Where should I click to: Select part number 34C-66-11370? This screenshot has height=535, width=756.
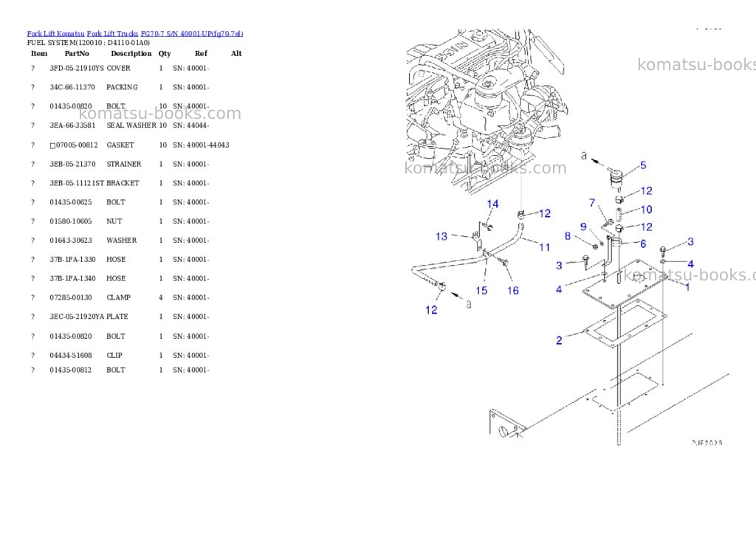point(72,87)
